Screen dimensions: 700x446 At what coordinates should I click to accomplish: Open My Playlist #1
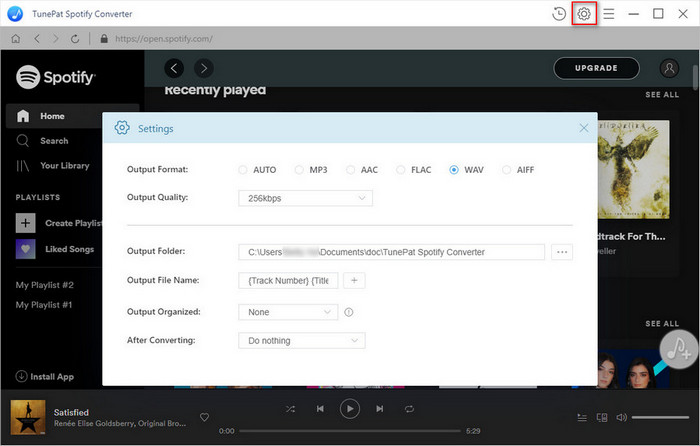pyautogui.click(x=44, y=305)
